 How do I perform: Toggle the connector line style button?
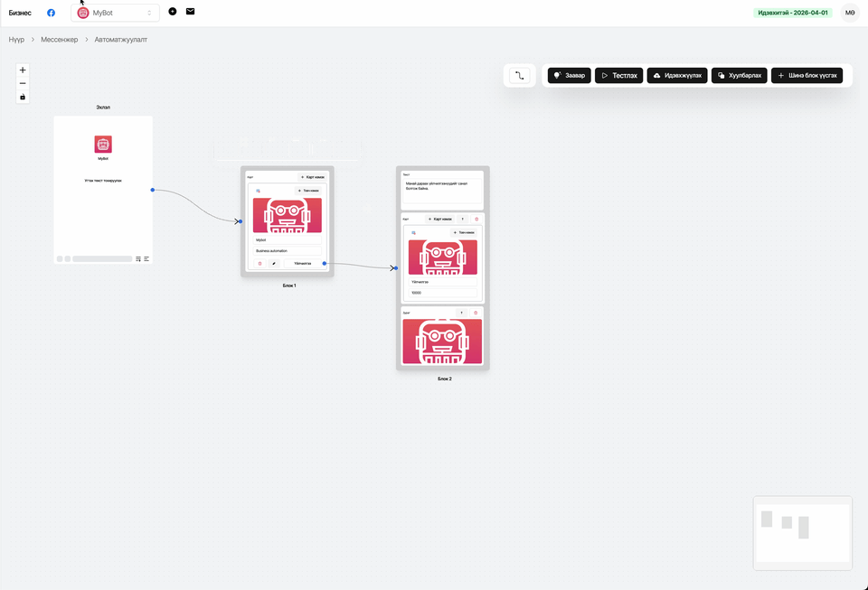click(x=519, y=76)
